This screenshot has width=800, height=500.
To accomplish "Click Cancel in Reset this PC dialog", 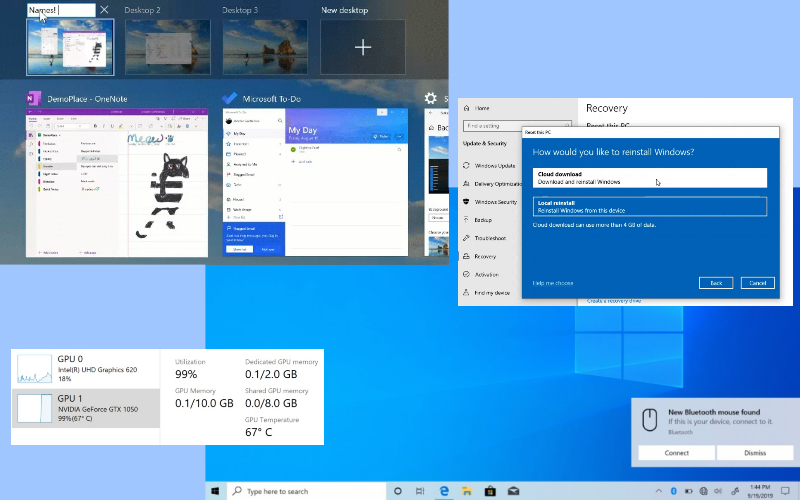I will click(758, 283).
